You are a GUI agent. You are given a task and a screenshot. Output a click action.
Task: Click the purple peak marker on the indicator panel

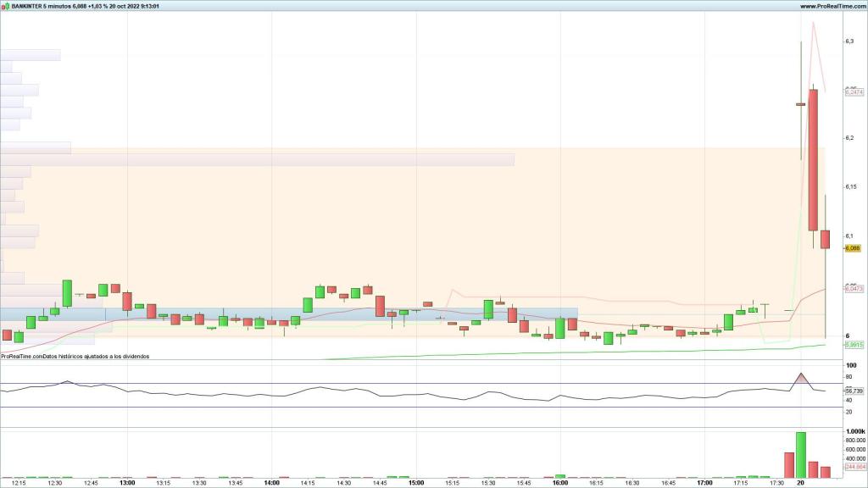[x=801, y=378]
